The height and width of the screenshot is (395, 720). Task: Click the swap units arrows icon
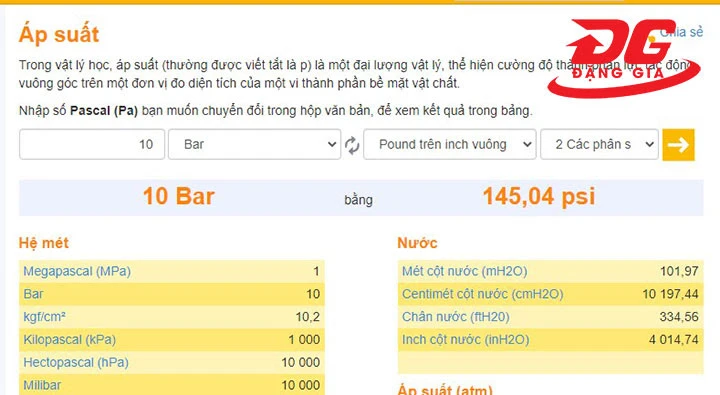[x=352, y=145]
